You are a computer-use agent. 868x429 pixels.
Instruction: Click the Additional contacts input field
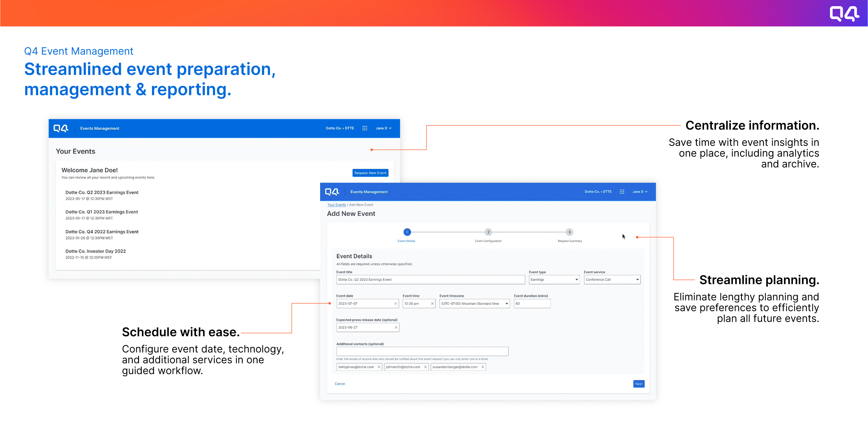pyautogui.click(x=422, y=352)
